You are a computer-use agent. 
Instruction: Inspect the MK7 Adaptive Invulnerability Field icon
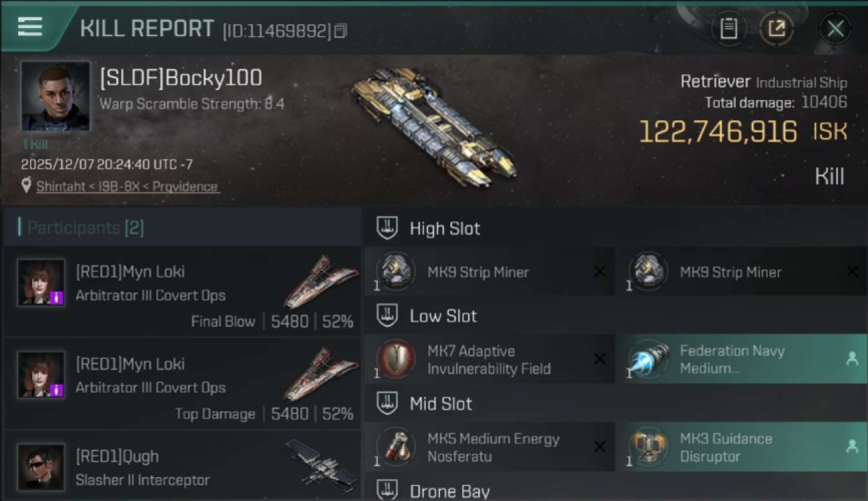(397, 359)
